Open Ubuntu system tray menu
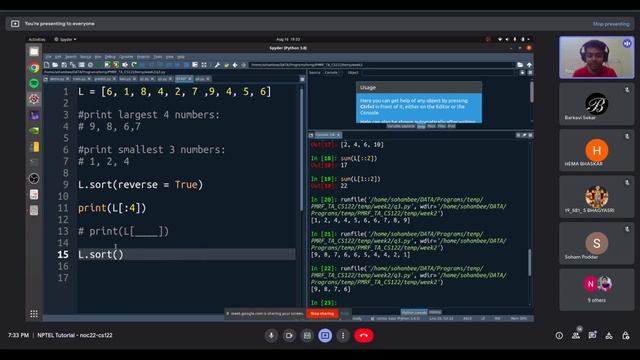640x360 pixels. [514, 40]
